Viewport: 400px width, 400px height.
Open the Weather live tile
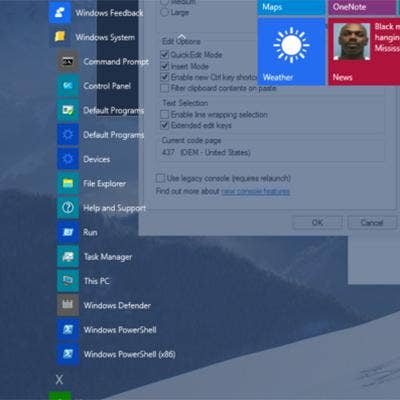point(291,52)
